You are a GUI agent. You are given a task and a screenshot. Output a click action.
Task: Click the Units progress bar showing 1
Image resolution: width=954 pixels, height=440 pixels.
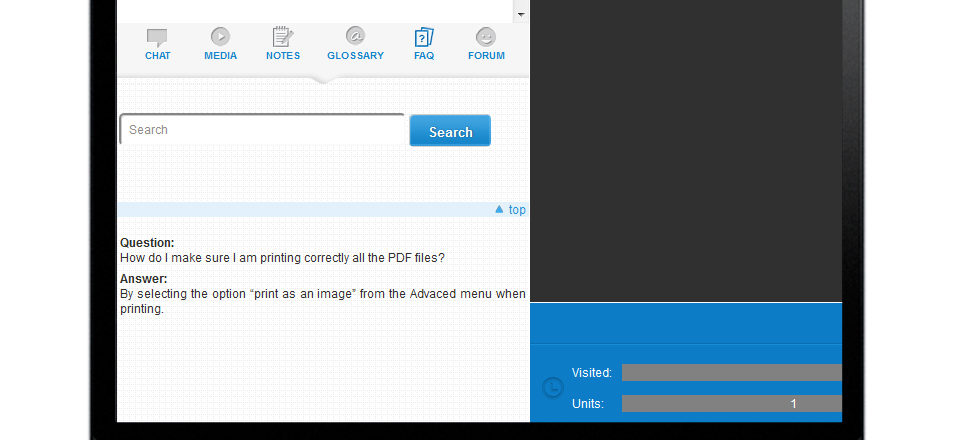[x=732, y=403]
